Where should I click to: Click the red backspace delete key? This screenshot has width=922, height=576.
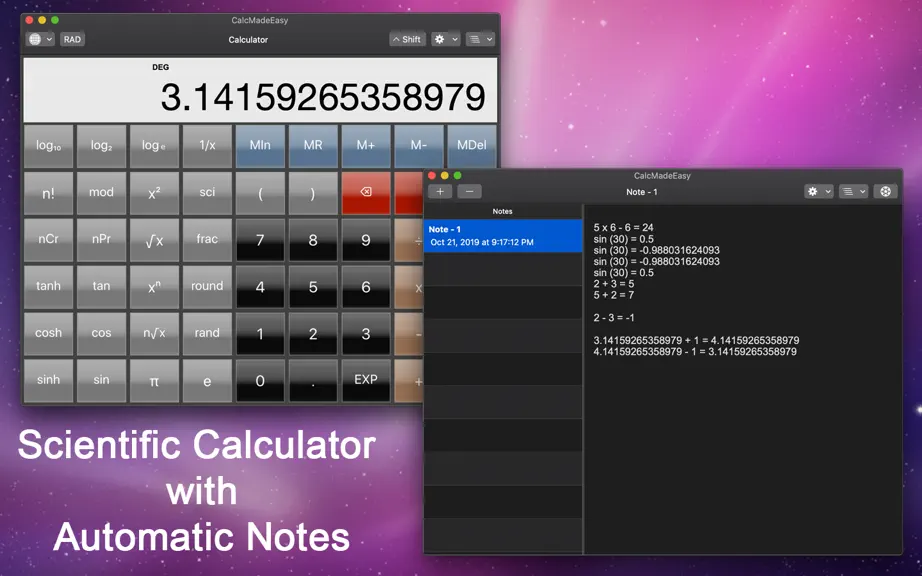click(x=366, y=193)
